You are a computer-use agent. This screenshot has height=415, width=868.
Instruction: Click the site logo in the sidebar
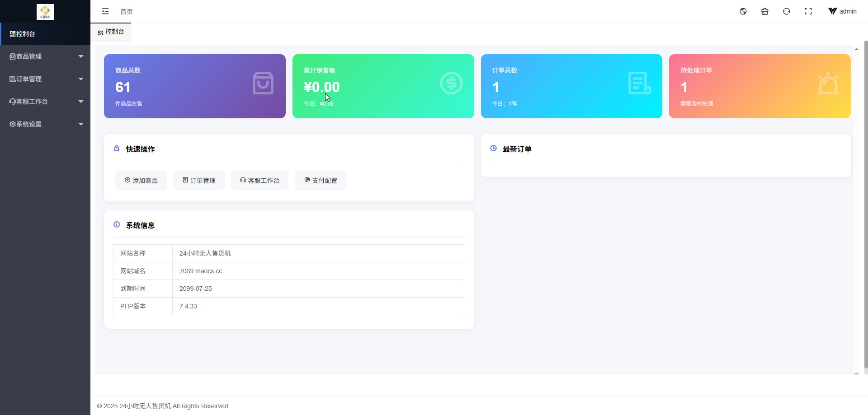pos(45,12)
